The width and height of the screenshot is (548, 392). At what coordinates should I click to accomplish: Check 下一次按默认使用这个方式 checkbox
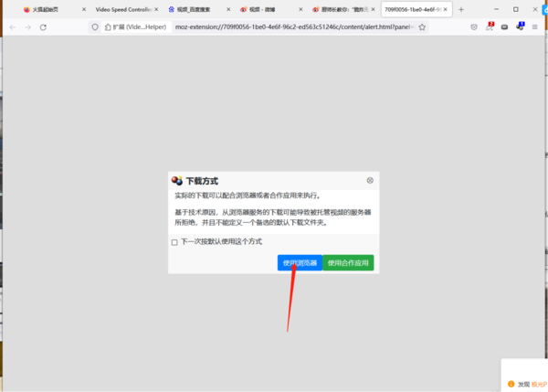point(174,242)
